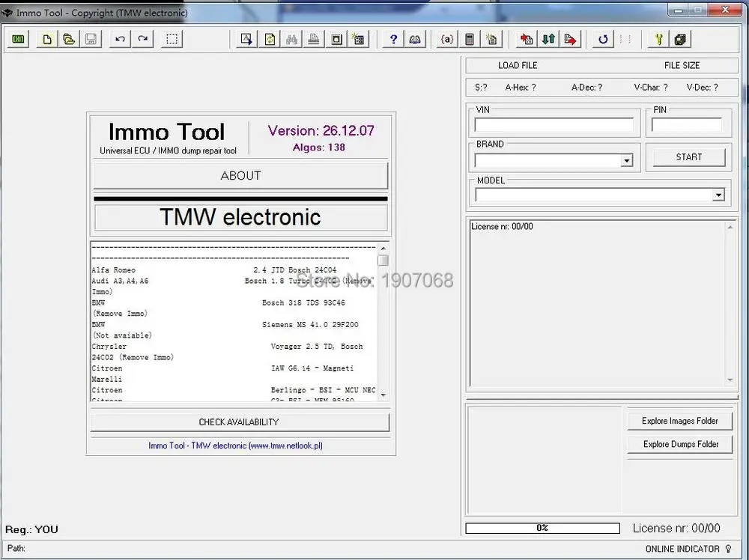Click the letter A with arrow icon

[x=246, y=39]
